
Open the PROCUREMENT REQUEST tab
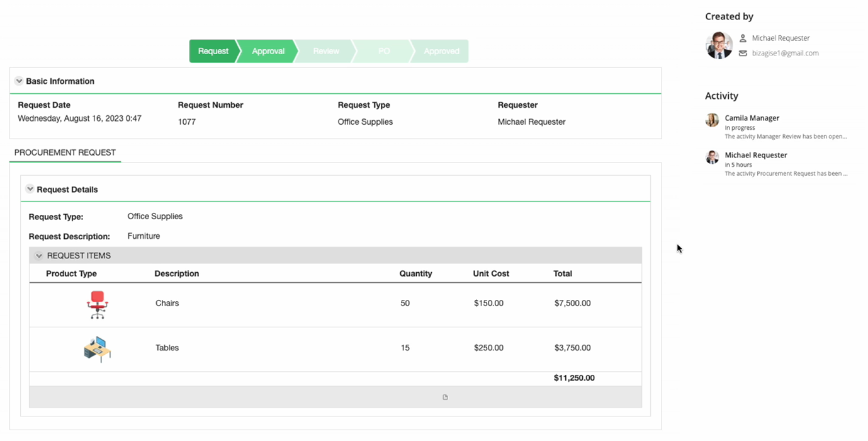pyautogui.click(x=65, y=152)
